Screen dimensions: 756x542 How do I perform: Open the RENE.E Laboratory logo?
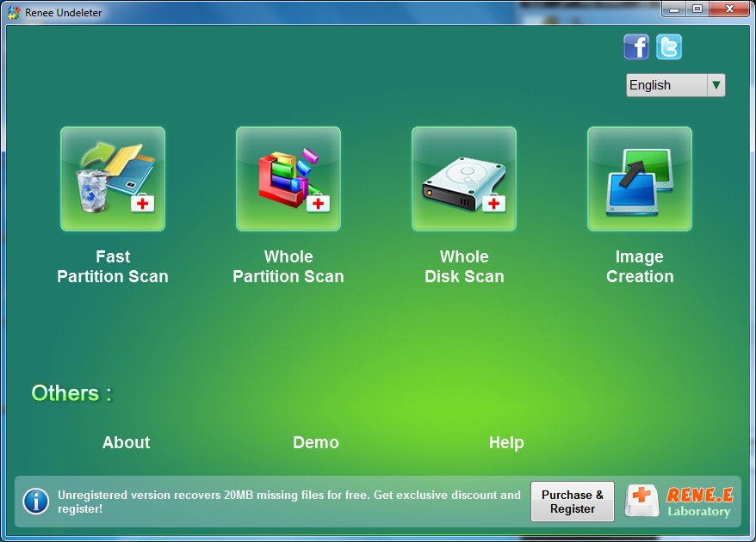click(679, 502)
